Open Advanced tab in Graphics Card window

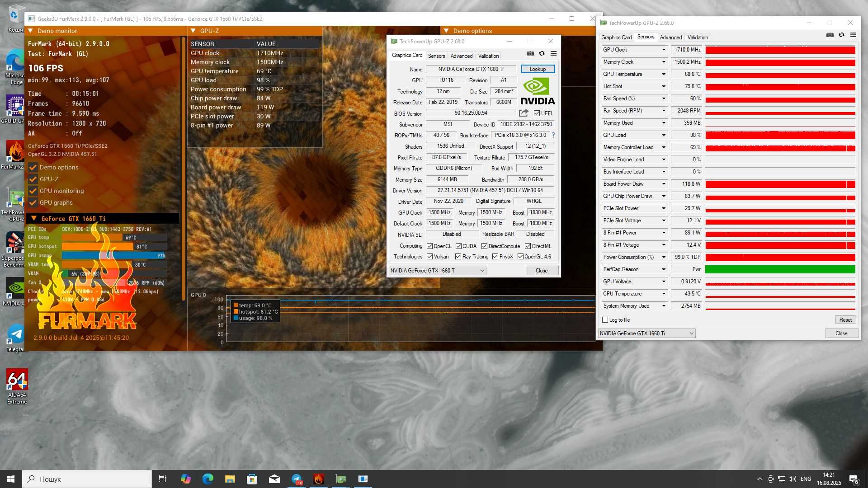462,56
